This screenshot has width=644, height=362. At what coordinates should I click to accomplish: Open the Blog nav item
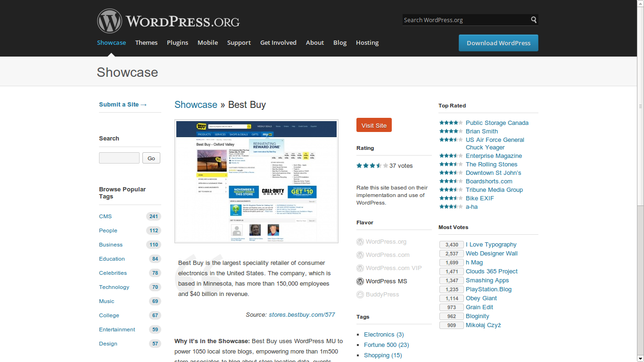point(340,42)
